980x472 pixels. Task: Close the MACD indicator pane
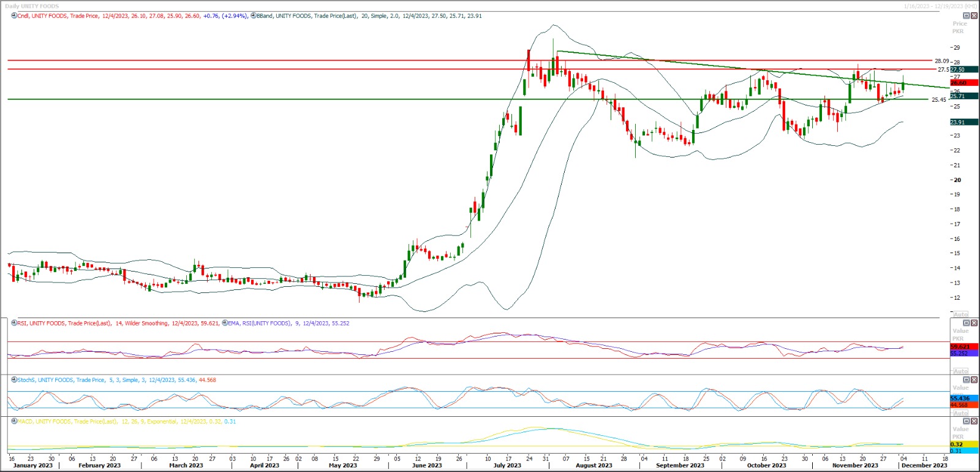tap(974, 422)
